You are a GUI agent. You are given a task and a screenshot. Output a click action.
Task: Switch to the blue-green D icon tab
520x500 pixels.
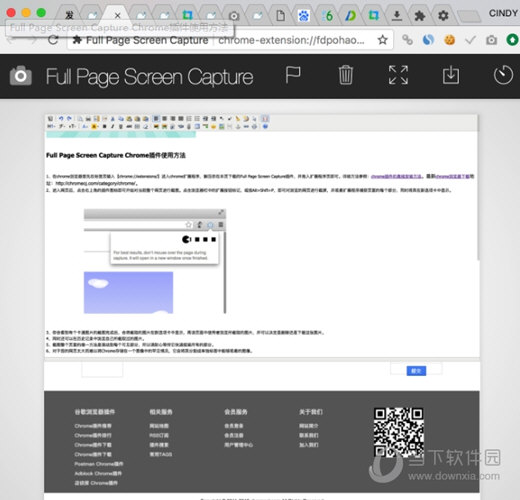pos(350,15)
